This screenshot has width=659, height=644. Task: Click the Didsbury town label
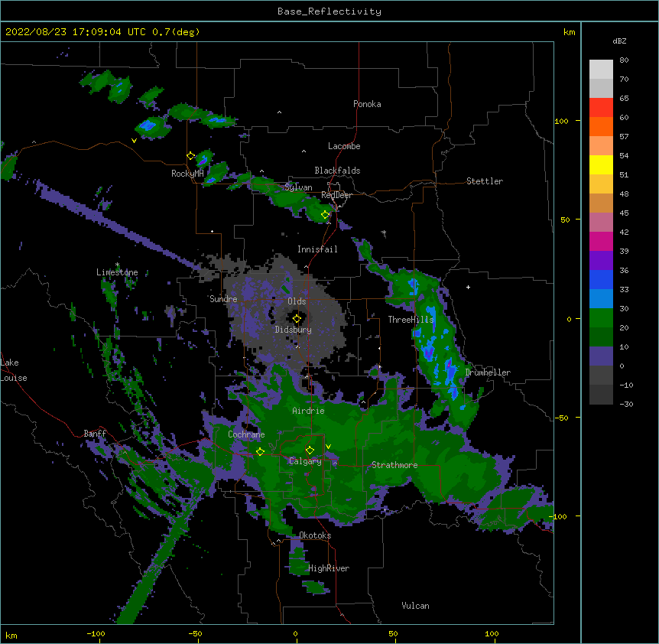click(x=294, y=330)
